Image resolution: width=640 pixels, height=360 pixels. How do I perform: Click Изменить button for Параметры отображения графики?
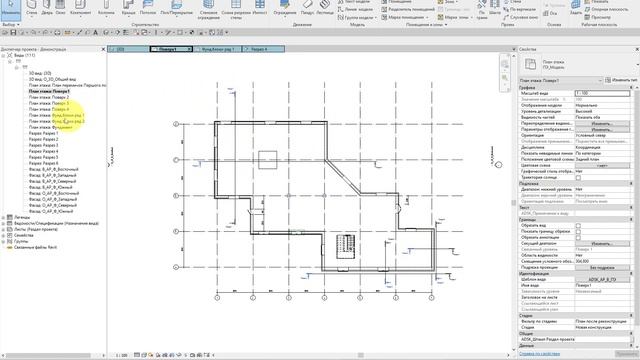[x=602, y=129]
